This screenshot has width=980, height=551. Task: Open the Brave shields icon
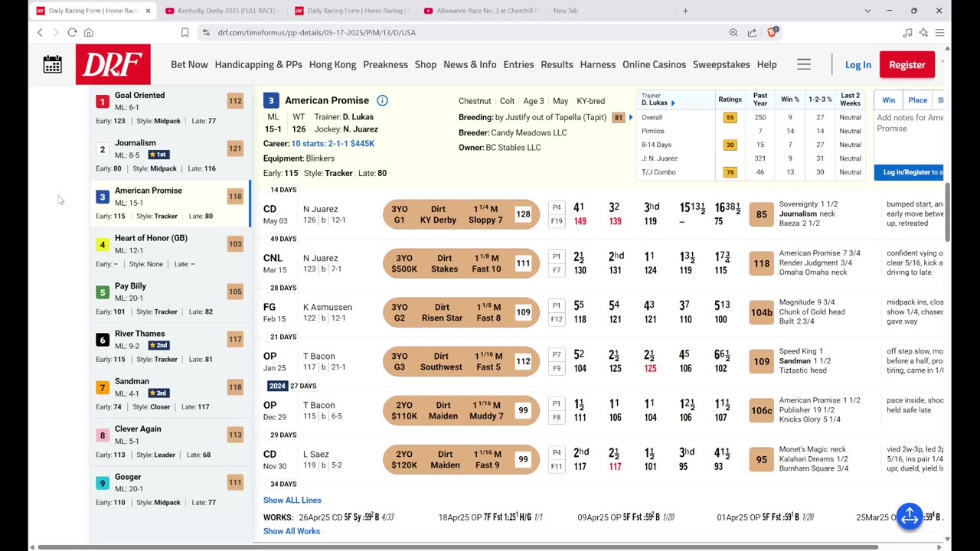[x=772, y=32]
